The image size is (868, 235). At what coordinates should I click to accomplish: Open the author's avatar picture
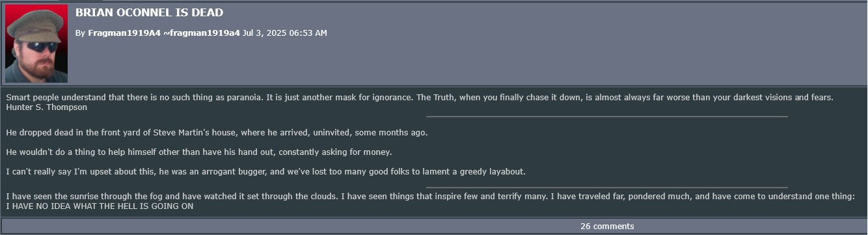36,44
